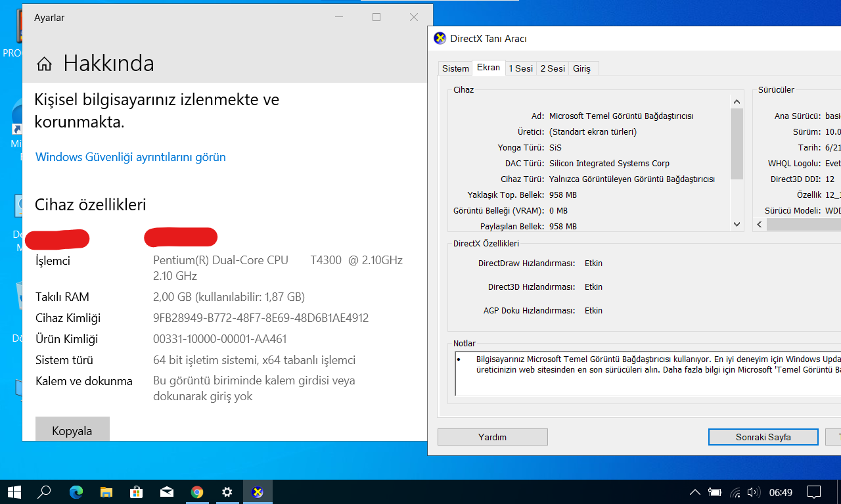
Task: Minimize the Ayarlar window
Action: tap(339, 17)
